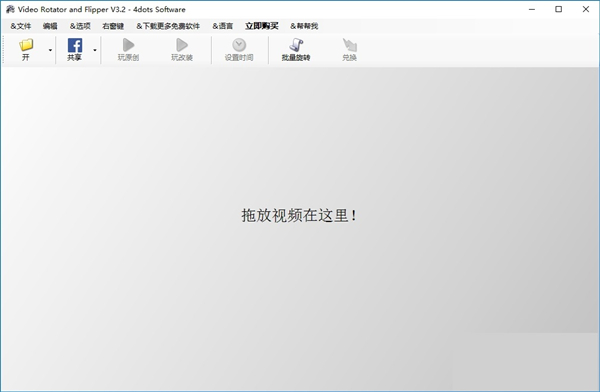Open the 帮帮我 help menu
This screenshot has width=600, height=392.
(304, 26)
